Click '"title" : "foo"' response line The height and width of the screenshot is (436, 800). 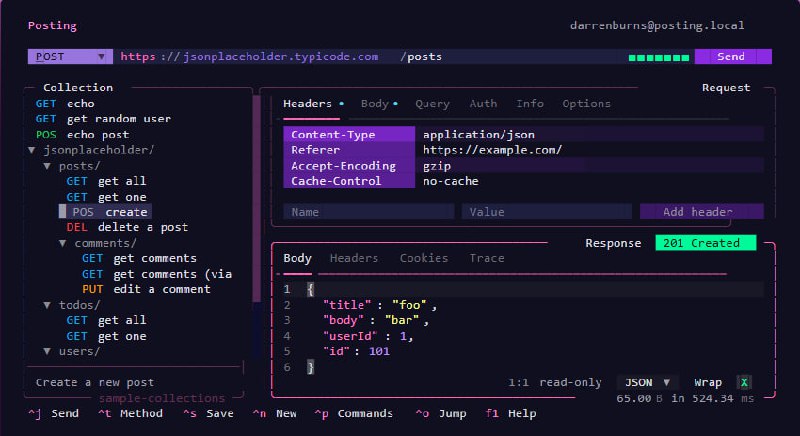pos(380,305)
